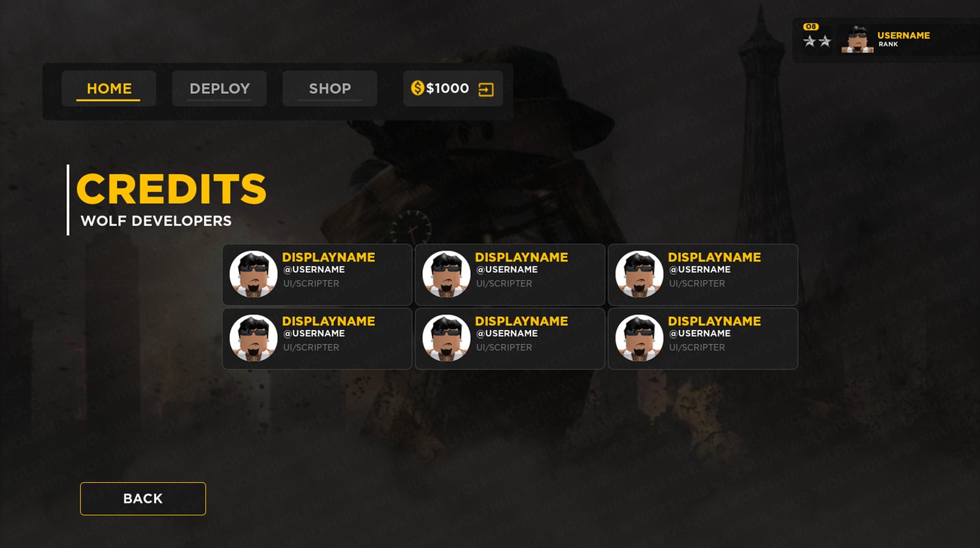
Task: Switch to the DEPLOY tab
Action: coord(220,88)
